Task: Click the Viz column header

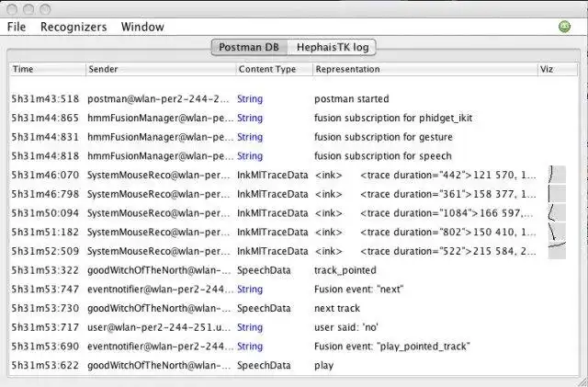Action: [x=558, y=69]
